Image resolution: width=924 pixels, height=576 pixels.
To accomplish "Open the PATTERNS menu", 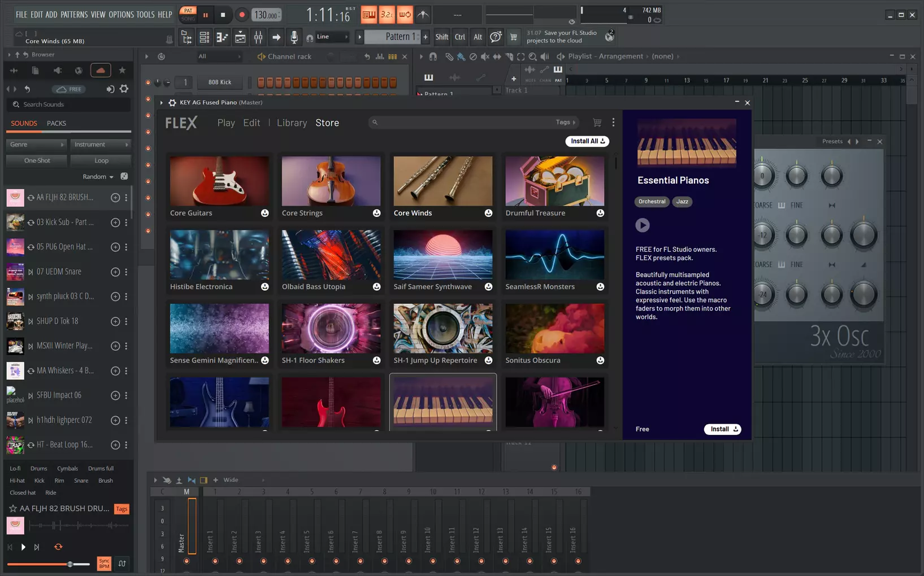I will (x=74, y=15).
